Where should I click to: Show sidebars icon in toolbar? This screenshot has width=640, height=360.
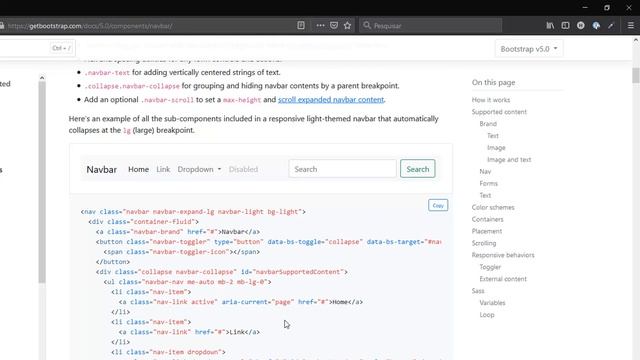pos(565,25)
